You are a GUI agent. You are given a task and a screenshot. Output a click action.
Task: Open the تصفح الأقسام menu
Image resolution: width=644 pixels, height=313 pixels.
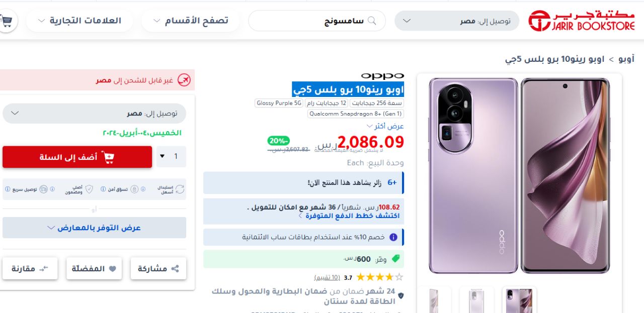click(190, 21)
